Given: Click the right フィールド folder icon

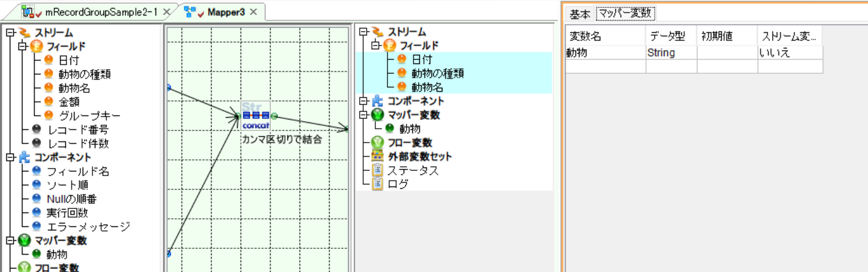Looking at the screenshot, I should coord(389,46).
